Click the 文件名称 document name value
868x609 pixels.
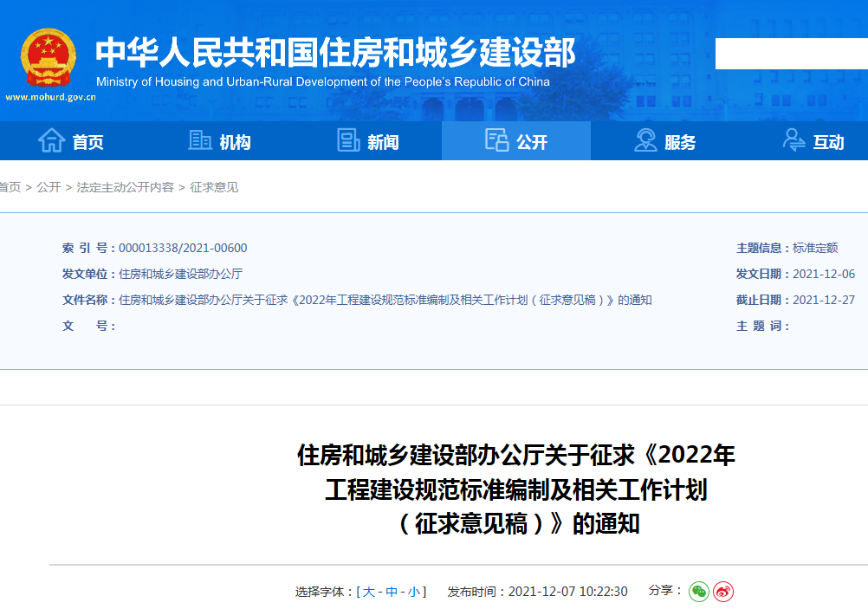385,300
